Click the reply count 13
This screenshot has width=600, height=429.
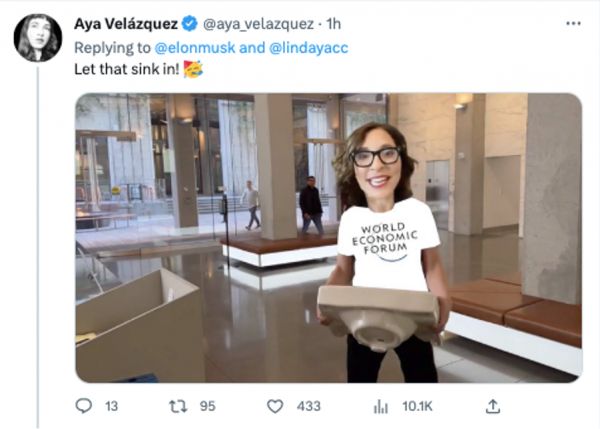pos(112,406)
